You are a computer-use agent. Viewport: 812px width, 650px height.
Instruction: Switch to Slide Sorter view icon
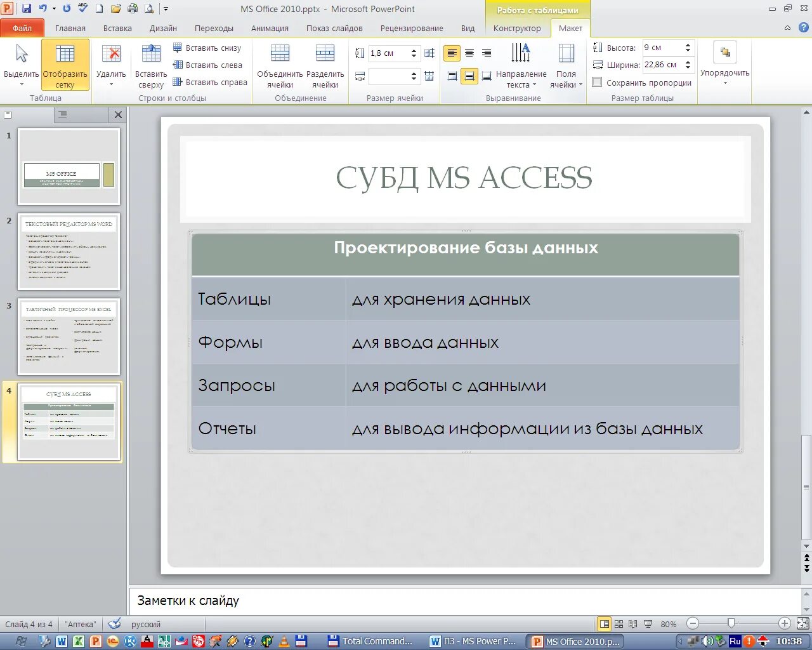coord(619,624)
